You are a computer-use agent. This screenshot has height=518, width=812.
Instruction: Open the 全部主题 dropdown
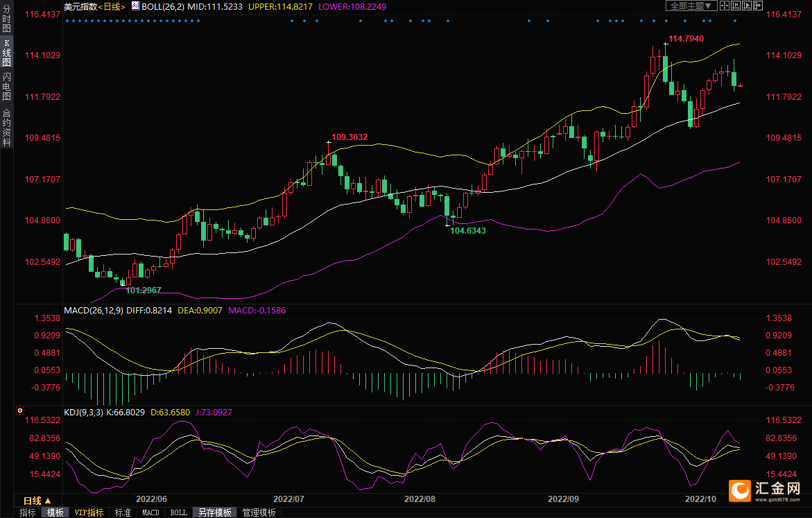point(691,6)
